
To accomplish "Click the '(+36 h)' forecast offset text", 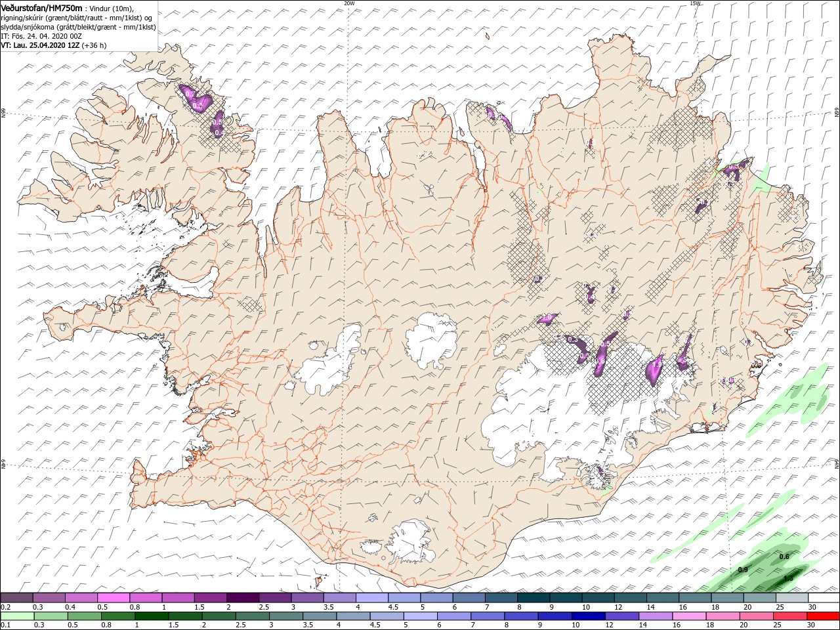I will [x=94, y=45].
